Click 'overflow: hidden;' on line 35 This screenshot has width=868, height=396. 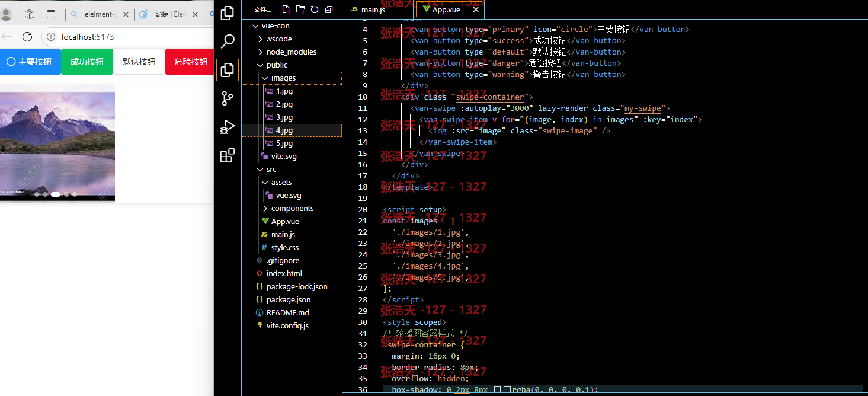click(x=430, y=379)
